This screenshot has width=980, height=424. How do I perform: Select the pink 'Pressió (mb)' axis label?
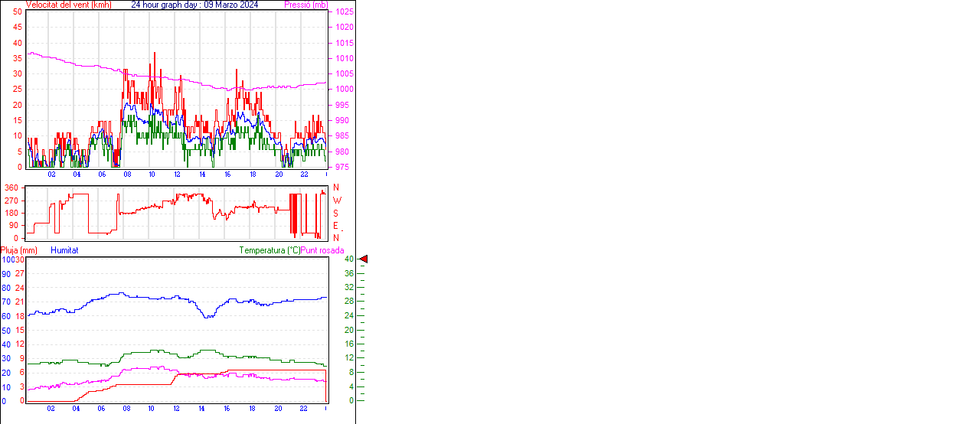tap(305, 5)
